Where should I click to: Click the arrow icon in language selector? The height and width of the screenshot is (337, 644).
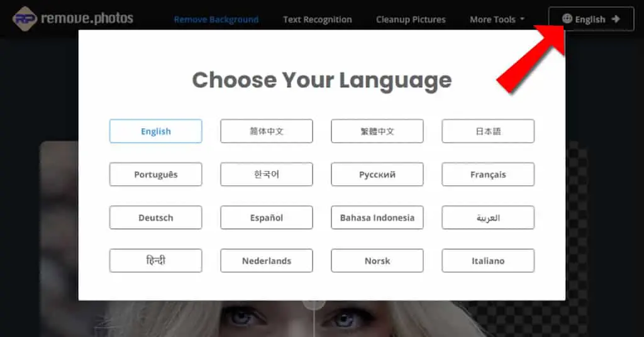pos(615,19)
